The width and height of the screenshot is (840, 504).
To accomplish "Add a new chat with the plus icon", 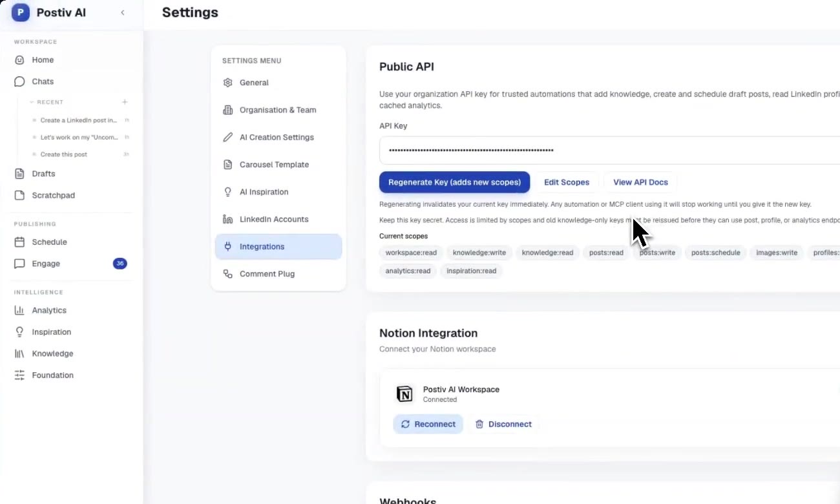I will [125, 102].
